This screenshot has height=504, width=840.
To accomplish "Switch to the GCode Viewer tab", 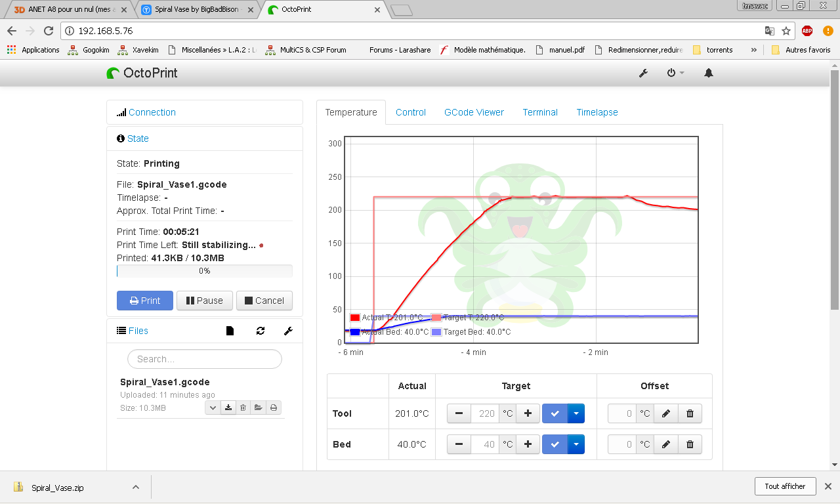I will [474, 112].
